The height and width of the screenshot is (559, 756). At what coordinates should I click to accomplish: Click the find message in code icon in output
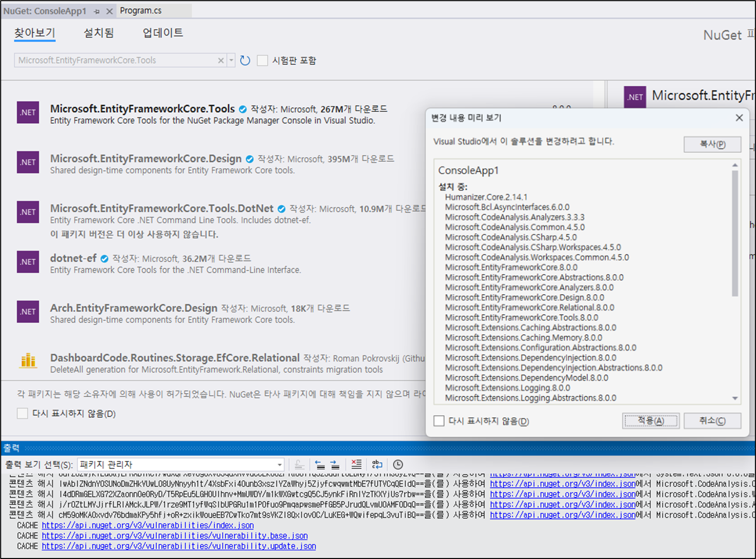(299, 464)
